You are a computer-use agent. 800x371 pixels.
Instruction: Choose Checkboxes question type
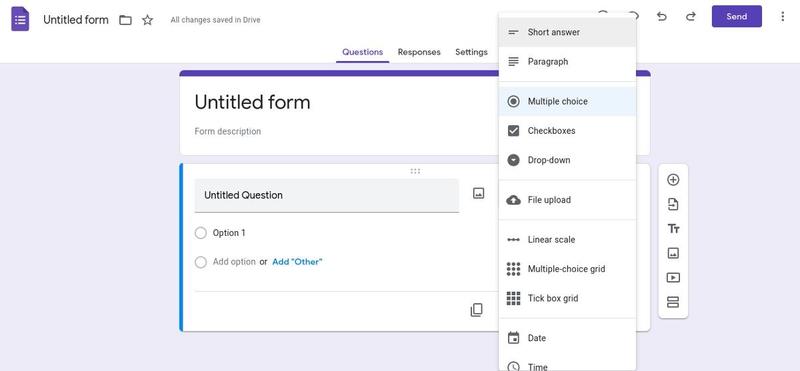pyautogui.click(x=567, y=131)
